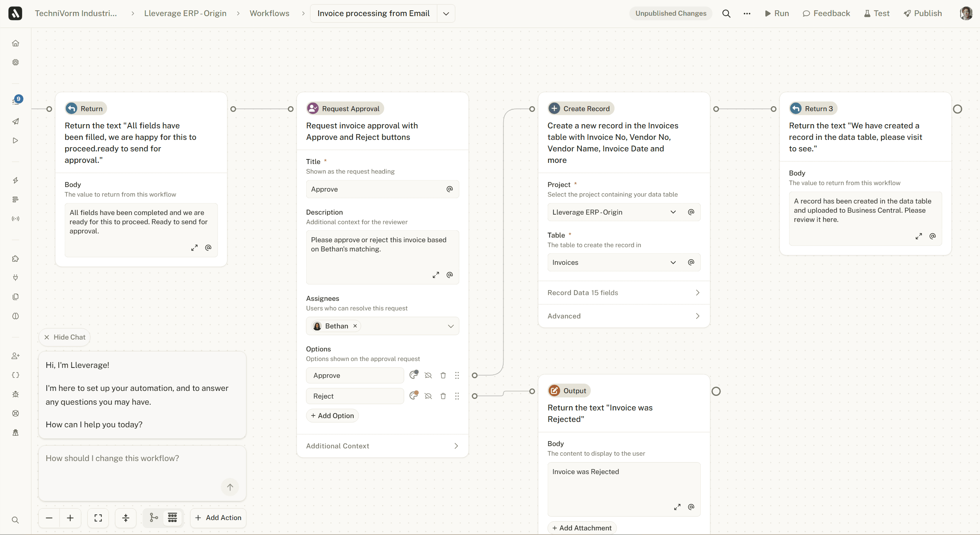Viewport: 980px width, 535px height.
Task: Click the invite user icon in the sidebar
Action: click(x=15, y=356)
